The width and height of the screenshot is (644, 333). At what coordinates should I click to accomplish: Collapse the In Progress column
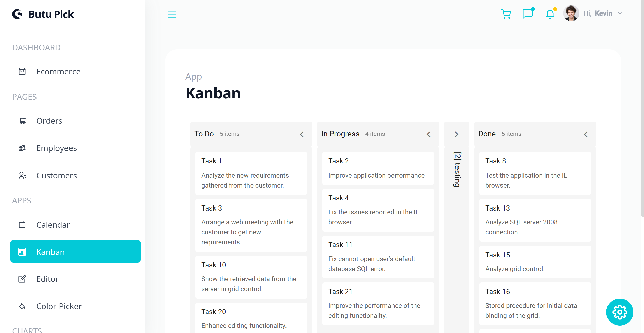pyautogui.click(x=428, y=134)
